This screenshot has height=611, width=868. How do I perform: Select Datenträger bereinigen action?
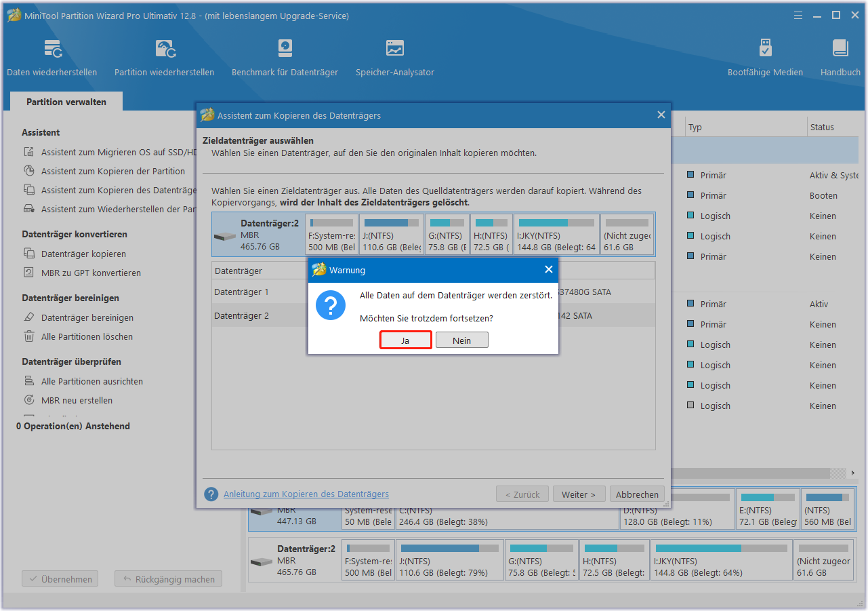coord(87,318)
